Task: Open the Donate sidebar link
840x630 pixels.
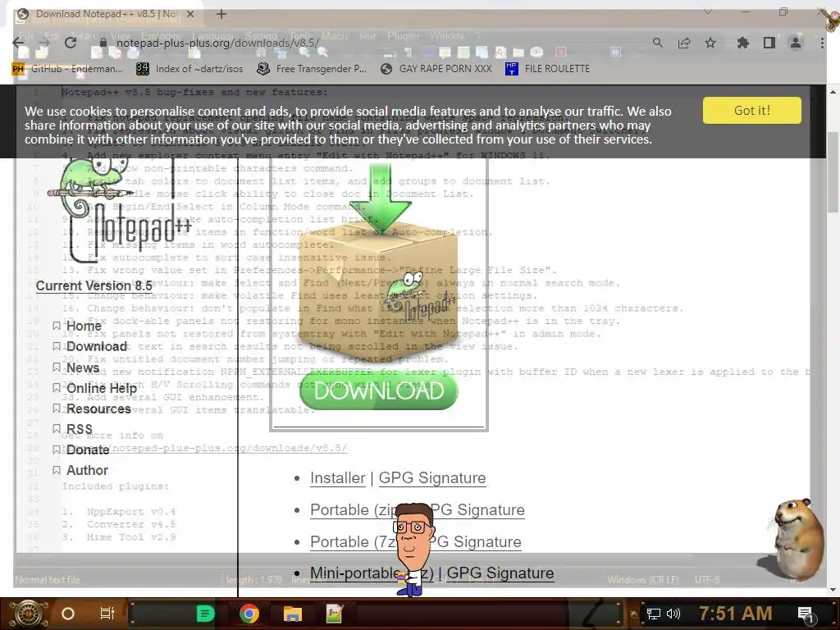Action: [88, 450]
